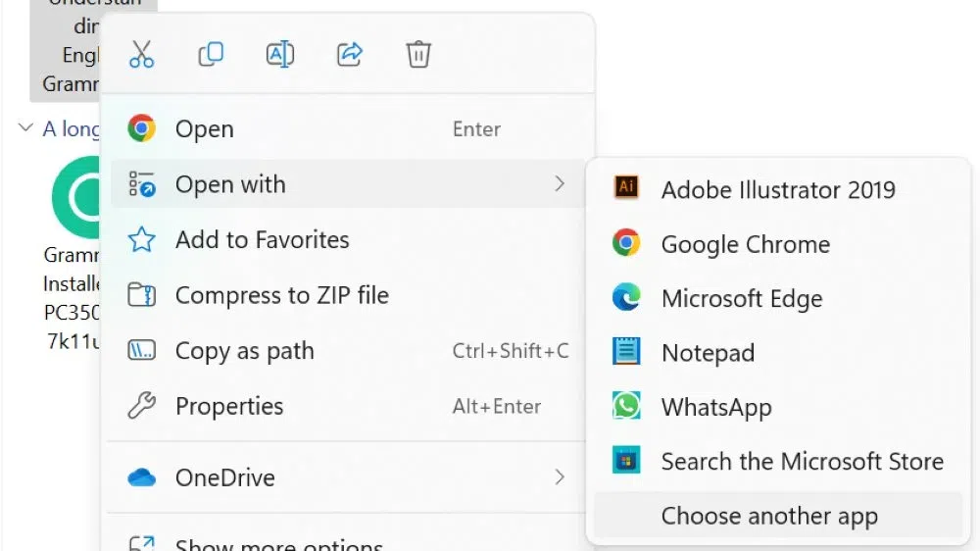The height and width of the screenshot is (551, 980).
Task: Select Copy as path
Action: (x=244, y=351)
